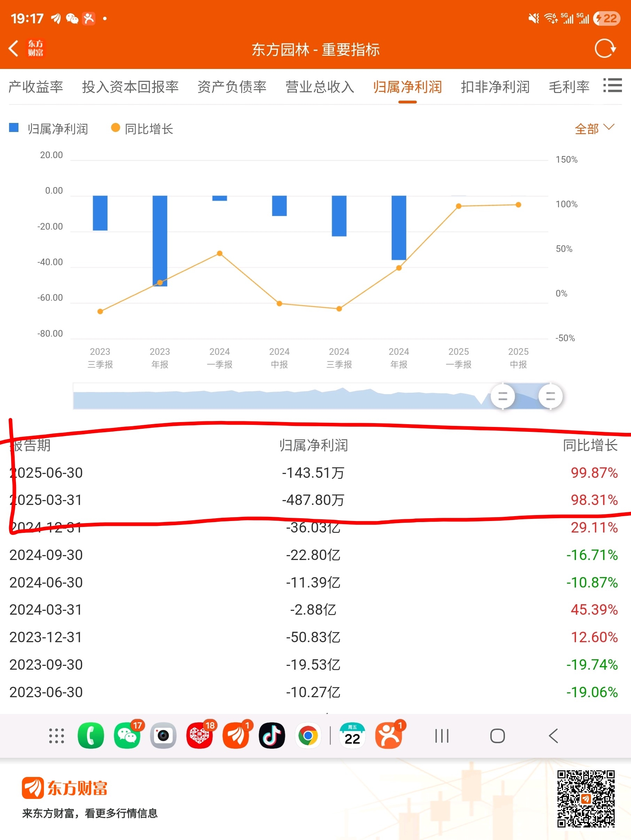This screenshot has width=631, height=840.
Task: Tap the QR code in the footer
Action: pos(586,799)
